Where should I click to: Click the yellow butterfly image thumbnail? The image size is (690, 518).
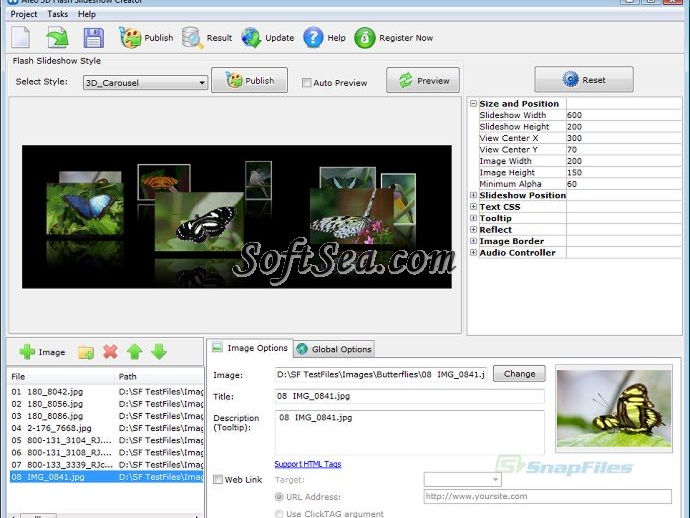614,408
